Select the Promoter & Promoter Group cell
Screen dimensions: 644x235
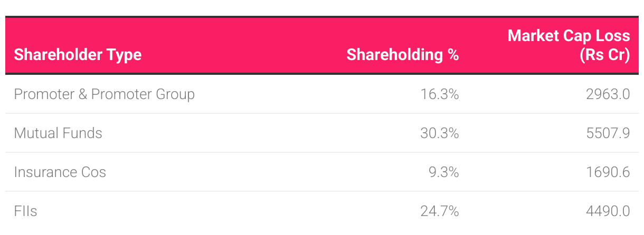[x=104, y=94]
